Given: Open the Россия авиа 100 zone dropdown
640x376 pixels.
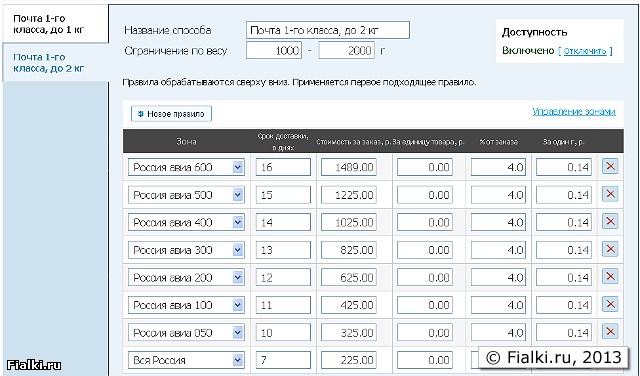Looking at the screenshot, I should point(186,305).
